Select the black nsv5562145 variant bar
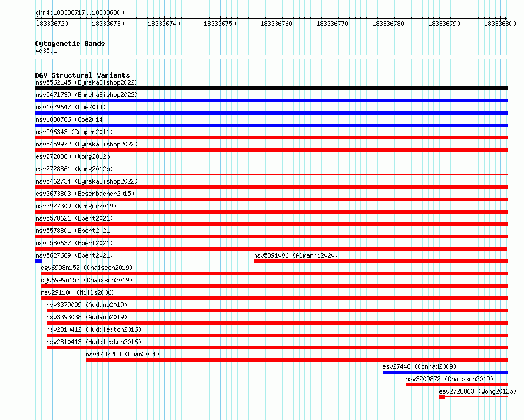Screen dimensions: 524x420 (x=271, y=88)
